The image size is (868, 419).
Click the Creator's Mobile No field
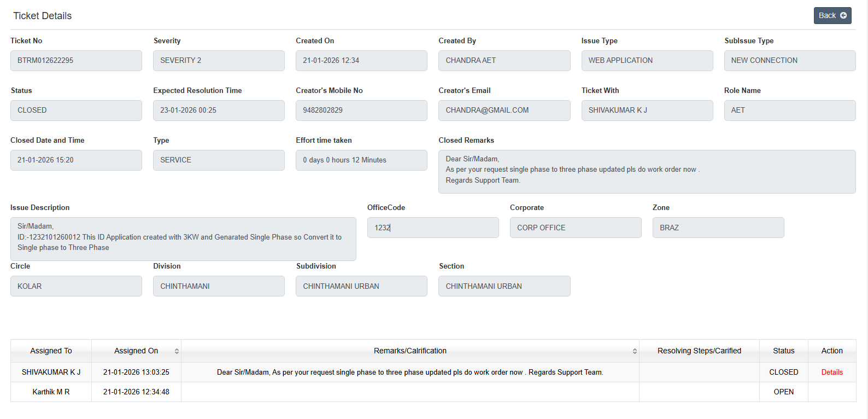point(361,110)
